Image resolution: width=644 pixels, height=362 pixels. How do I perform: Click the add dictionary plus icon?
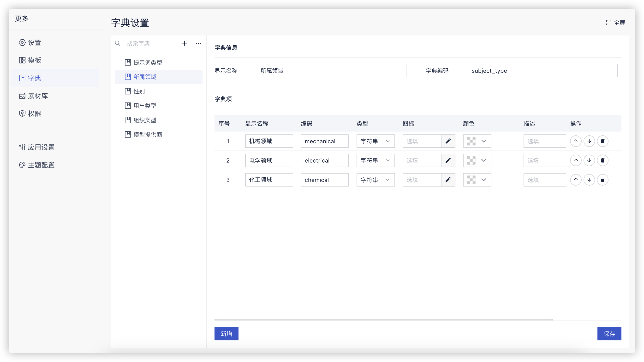pos(185,43)
